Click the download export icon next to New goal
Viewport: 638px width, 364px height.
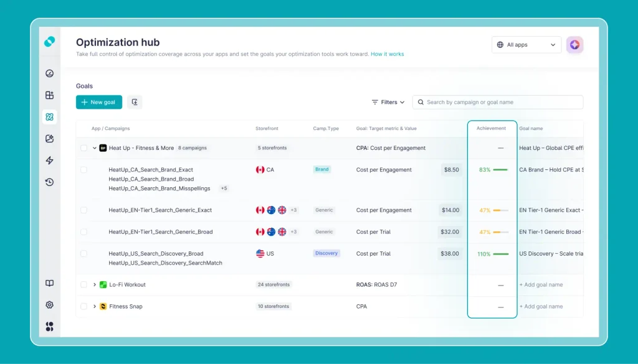tap(135, 102)
